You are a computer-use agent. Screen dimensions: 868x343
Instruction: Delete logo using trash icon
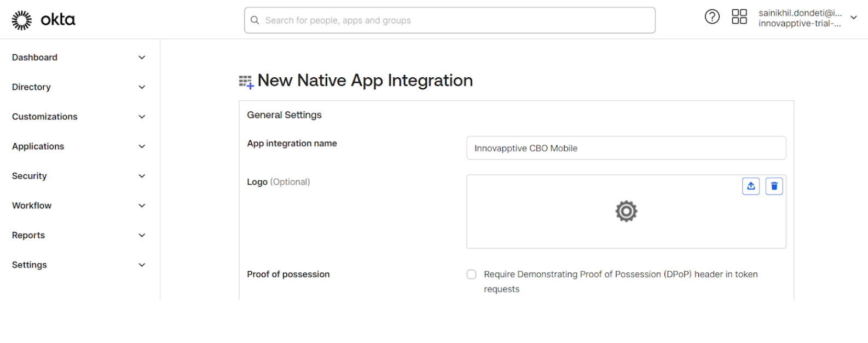point(774,186)
